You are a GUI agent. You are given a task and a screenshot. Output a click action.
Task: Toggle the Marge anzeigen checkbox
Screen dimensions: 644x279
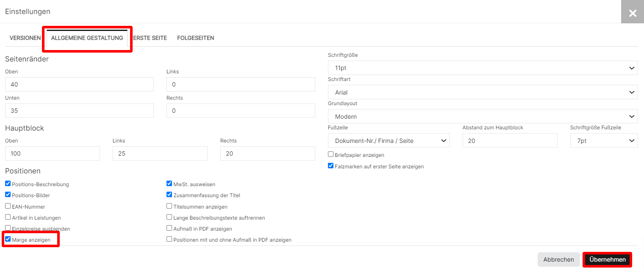point(8,239)
